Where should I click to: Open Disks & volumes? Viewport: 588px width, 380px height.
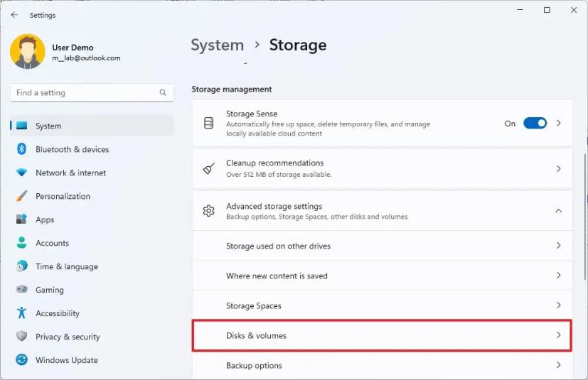pyautogui.click(x=382, y=335)
